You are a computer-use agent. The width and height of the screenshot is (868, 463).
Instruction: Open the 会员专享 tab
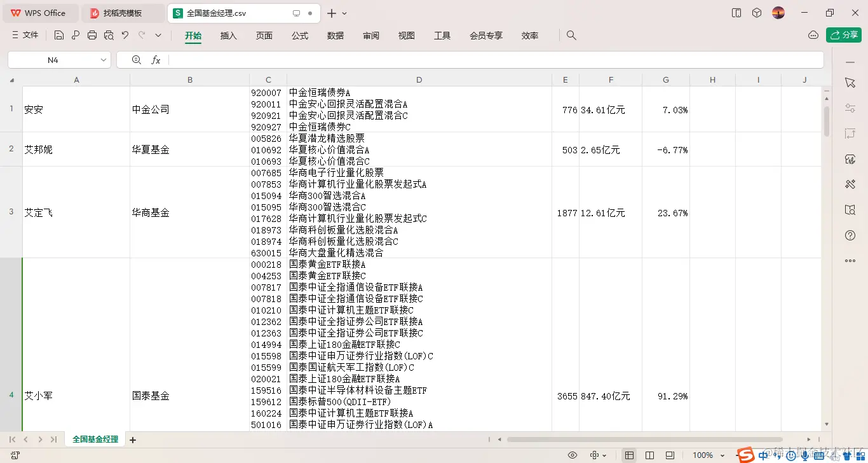486,36
